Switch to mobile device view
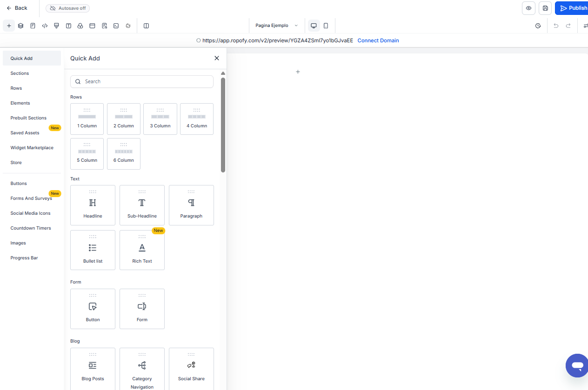The image size is (588, 390). pos(326,26)
